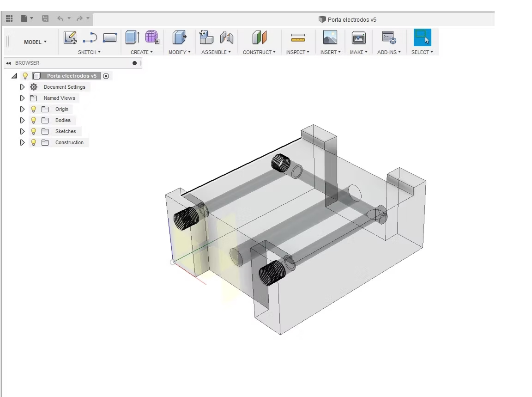Click the Create Sketch icon

pyautogui.click(x=70, y=37)
